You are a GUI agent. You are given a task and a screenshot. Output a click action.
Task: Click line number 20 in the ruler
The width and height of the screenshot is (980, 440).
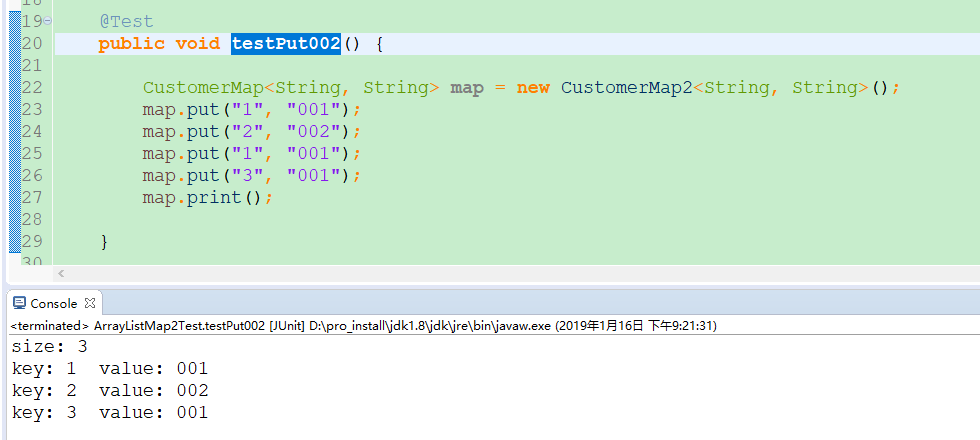32,44
